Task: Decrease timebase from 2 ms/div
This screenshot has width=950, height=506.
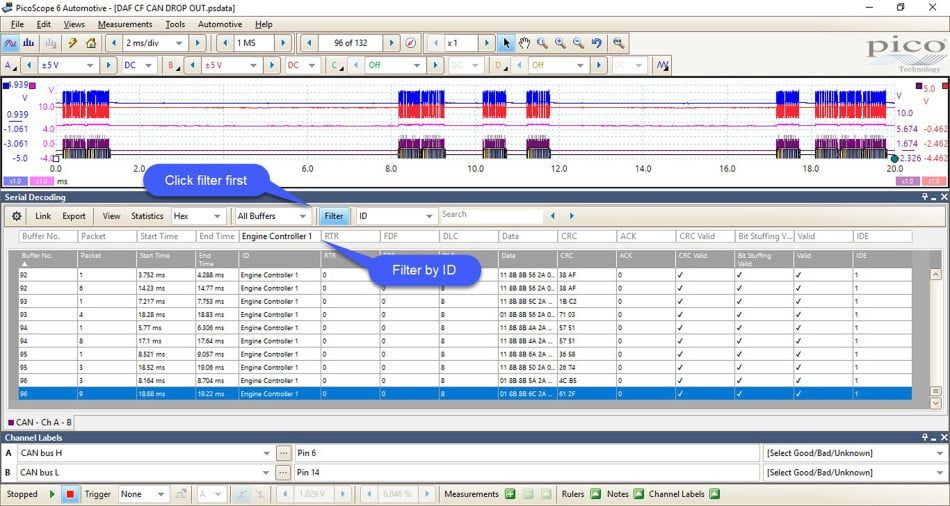Action: [x=114, y=43]
